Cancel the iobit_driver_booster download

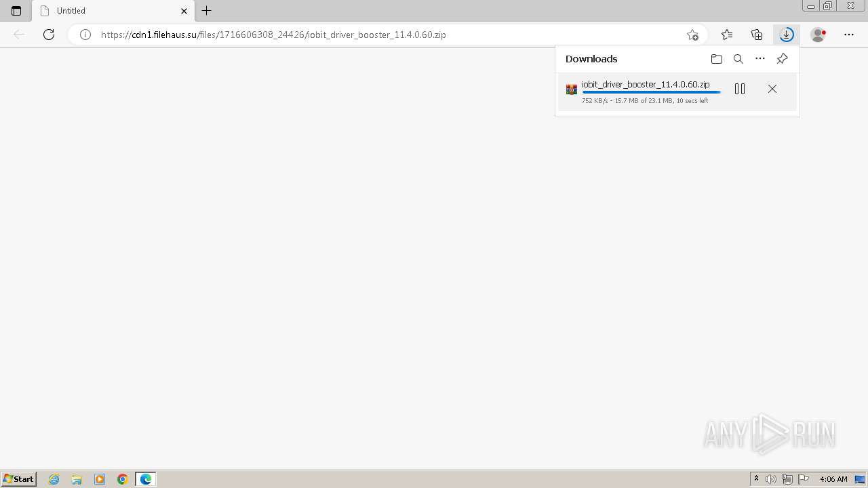click(772, 89)
